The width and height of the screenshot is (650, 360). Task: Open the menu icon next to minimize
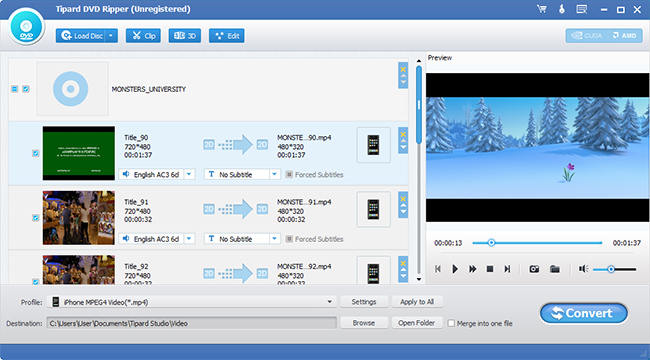click(x=582, y=9)
